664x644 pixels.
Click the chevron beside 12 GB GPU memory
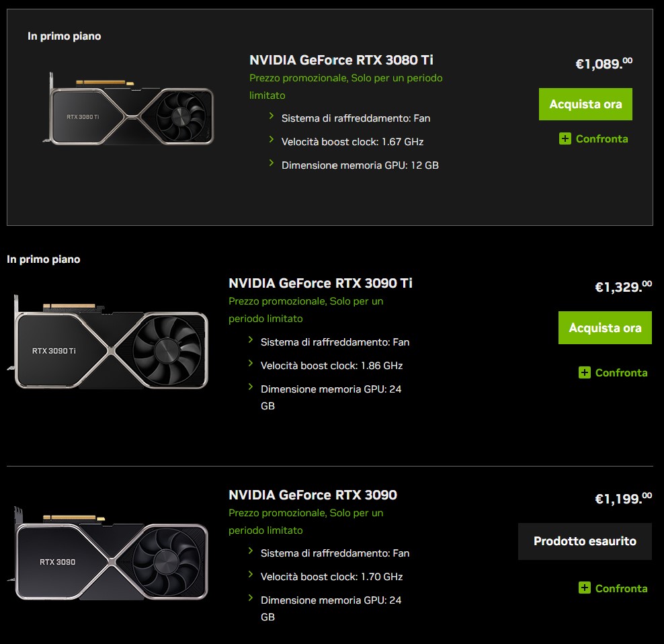point(272,163)
